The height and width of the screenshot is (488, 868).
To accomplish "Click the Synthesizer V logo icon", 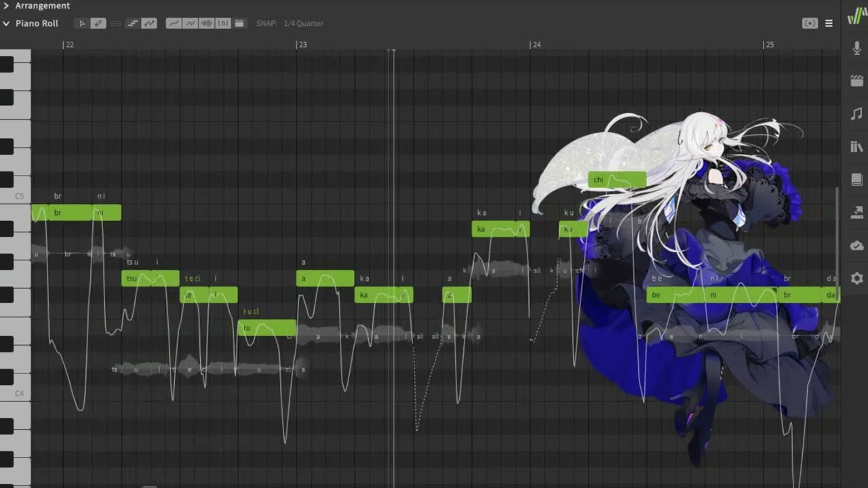I will click(x=856, y=16).
